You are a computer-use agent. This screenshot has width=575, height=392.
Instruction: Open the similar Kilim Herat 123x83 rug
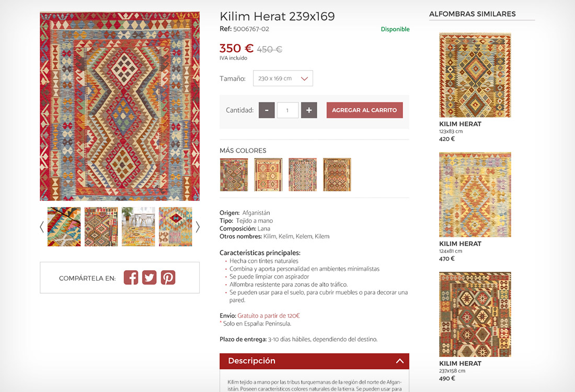475,75
